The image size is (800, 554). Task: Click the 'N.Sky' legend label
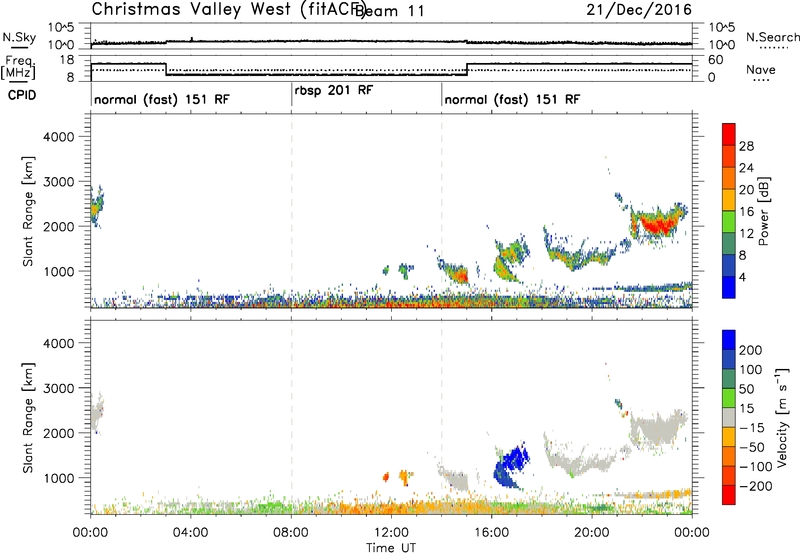click(x=19, y=38)
